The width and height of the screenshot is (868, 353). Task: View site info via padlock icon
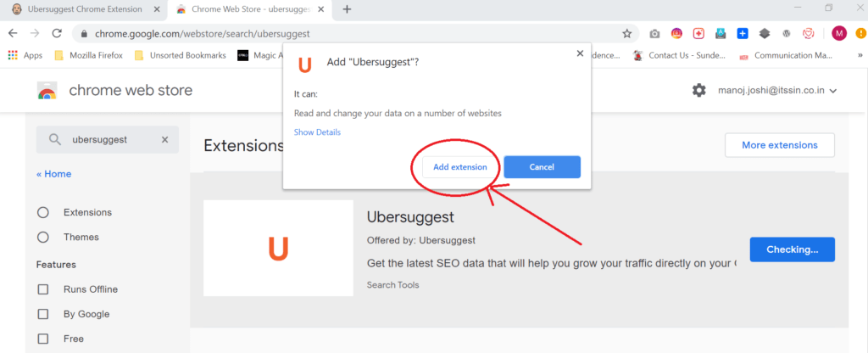coord(84,34)
